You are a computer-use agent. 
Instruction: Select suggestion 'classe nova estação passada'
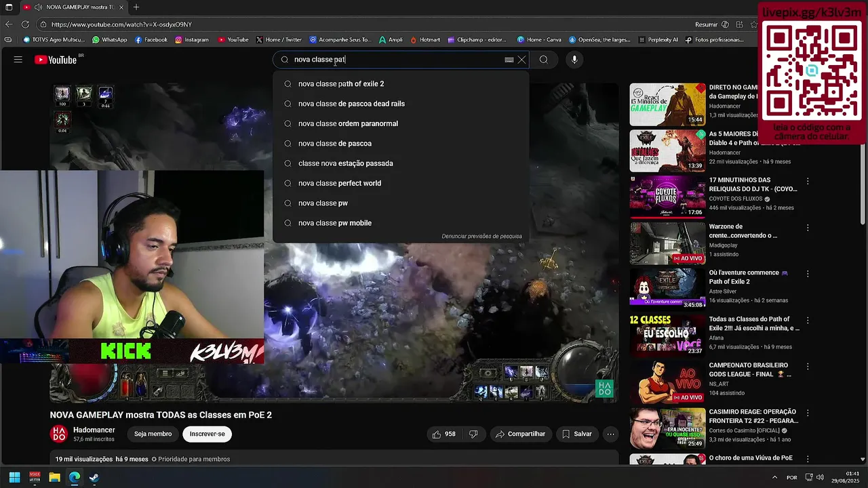click(x=401, y=163)
